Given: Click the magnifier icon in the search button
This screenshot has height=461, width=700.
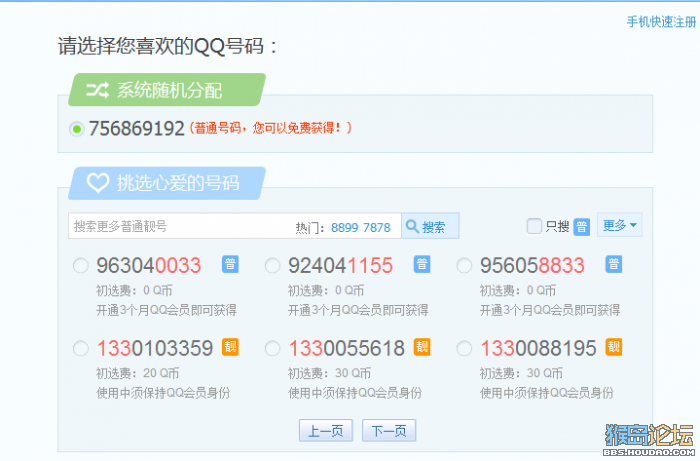Looking at the screenshot, I should [412, 226].
